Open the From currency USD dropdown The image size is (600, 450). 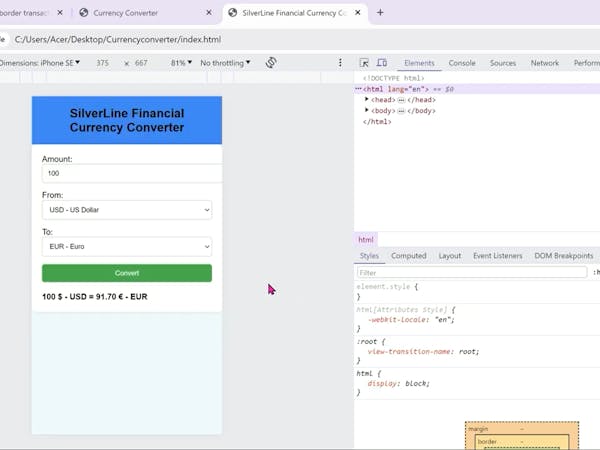[x=127, y=210]
